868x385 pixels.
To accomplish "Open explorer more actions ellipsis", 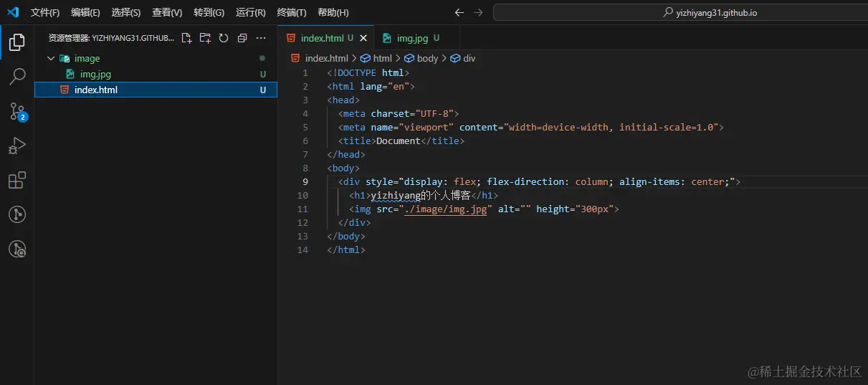I will pyautogui.click(x=261, y=38).
